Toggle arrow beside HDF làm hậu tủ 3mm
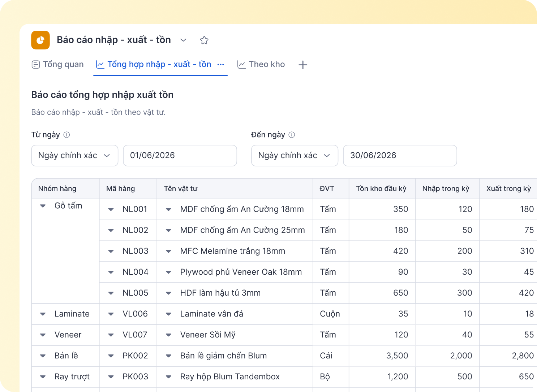 pos(168,293)
